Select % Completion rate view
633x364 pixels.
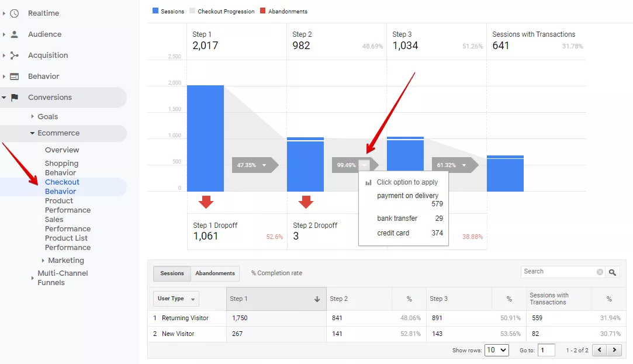(276, 273)
